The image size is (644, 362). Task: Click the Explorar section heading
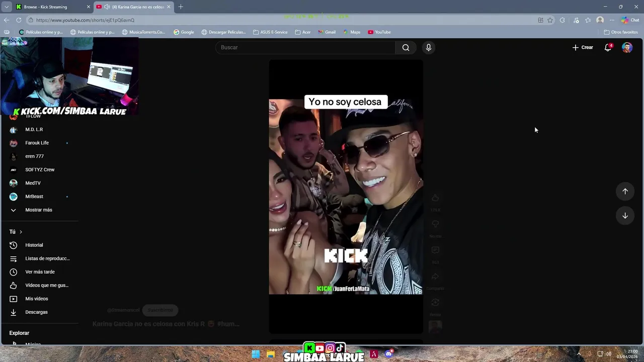tap(19, 333)
